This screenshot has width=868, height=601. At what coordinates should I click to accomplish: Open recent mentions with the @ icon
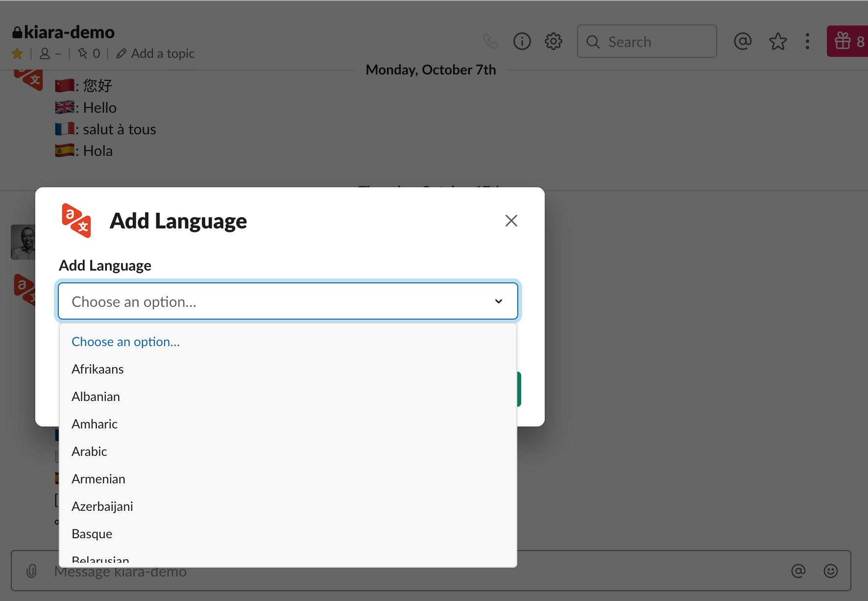(742, 41)
